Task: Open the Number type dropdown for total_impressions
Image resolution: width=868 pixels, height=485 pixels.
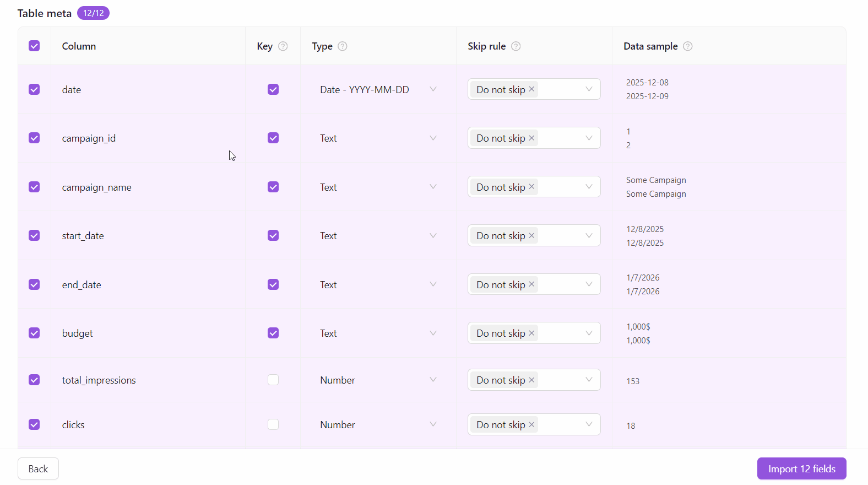Action: (x=378, y=380)
